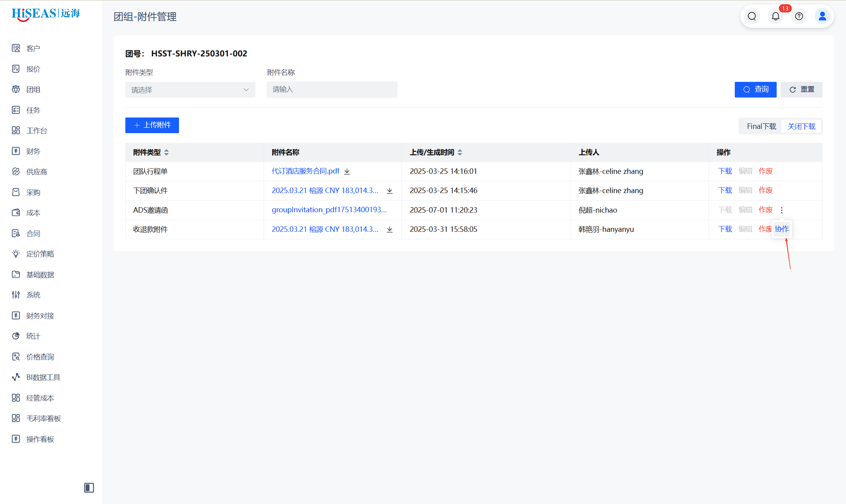Download icon in the 收退款附件 row

[390, 229]
